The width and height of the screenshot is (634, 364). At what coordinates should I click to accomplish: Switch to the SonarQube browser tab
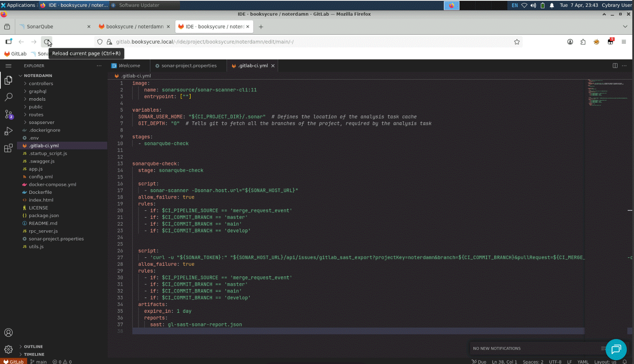pos(40,27)
